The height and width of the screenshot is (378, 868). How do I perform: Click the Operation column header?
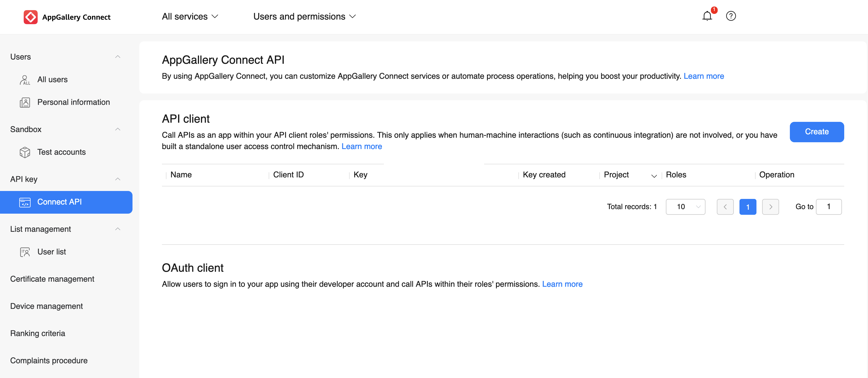pyautogui.click(x=777, y=175)
